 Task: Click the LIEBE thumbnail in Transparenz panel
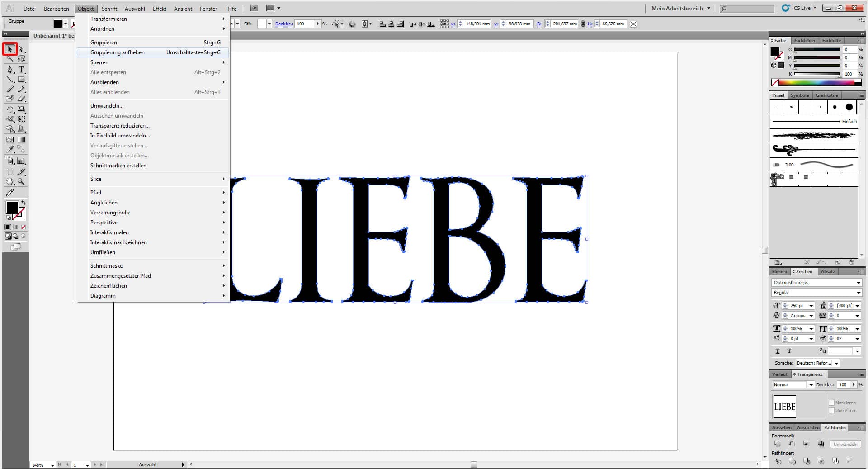click(784, 406)
